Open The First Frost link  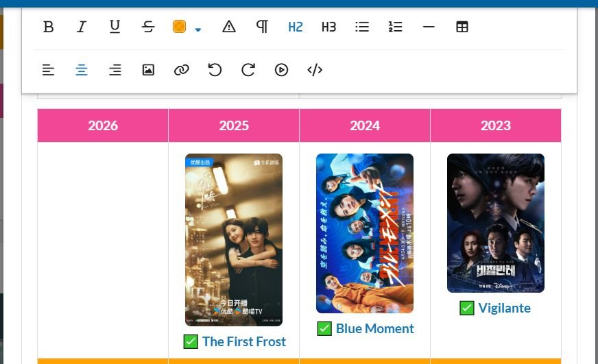tap(243, 341)
